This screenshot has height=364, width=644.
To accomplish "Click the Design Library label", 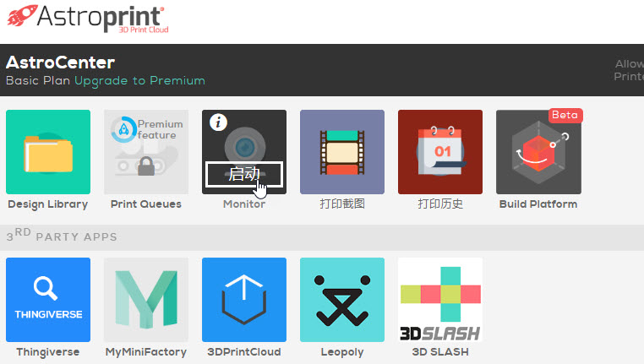I will (x=48, y=204).
